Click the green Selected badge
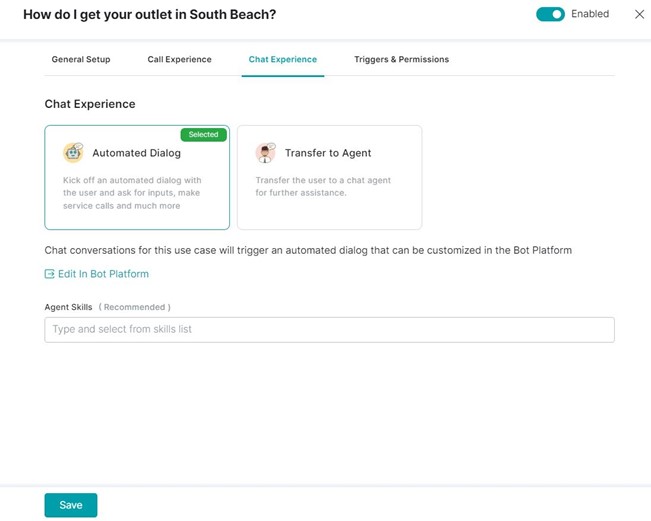 (203, 134)
